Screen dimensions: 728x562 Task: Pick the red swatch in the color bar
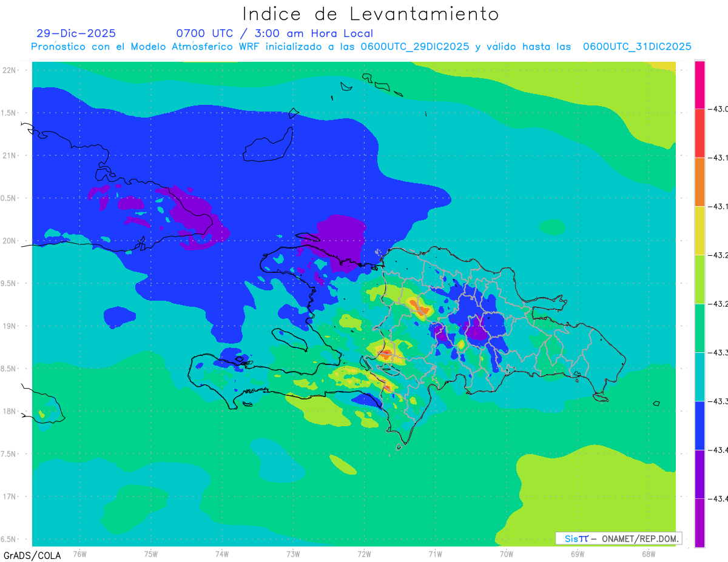[699, 133]
